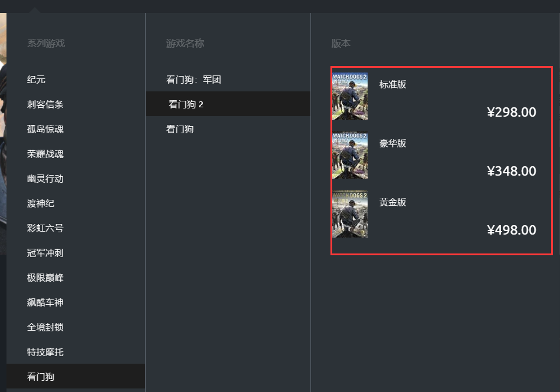Choose 荣耀战魂 from the series list
This screenshot has width=560, height=392.
click(45, 154)
